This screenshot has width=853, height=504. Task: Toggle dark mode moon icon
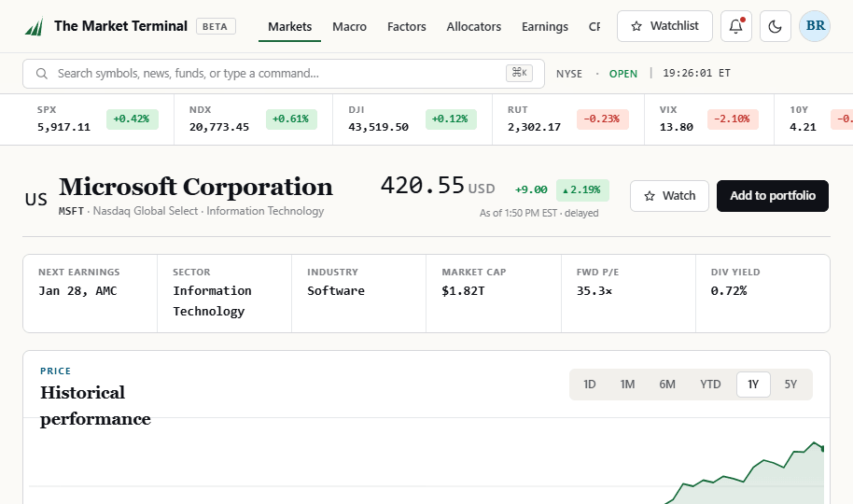tap(776, 26)
